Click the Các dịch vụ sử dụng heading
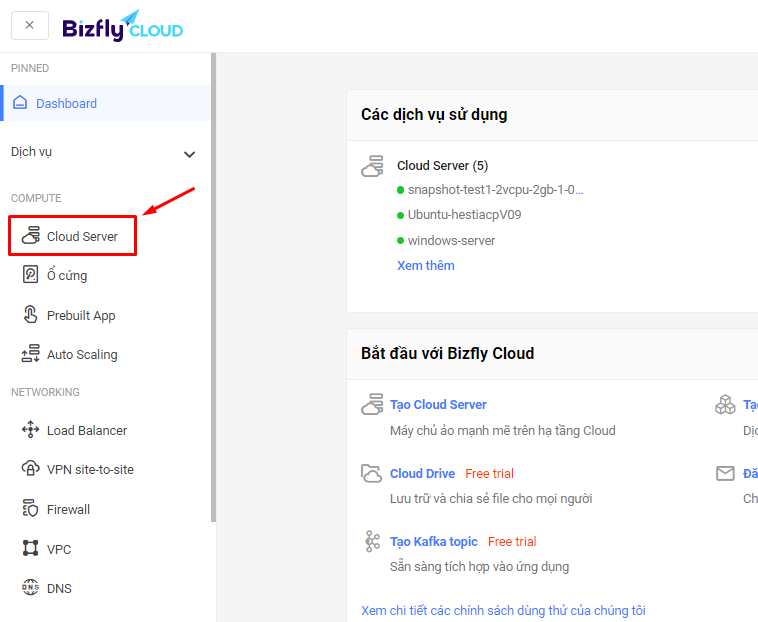 434,115
